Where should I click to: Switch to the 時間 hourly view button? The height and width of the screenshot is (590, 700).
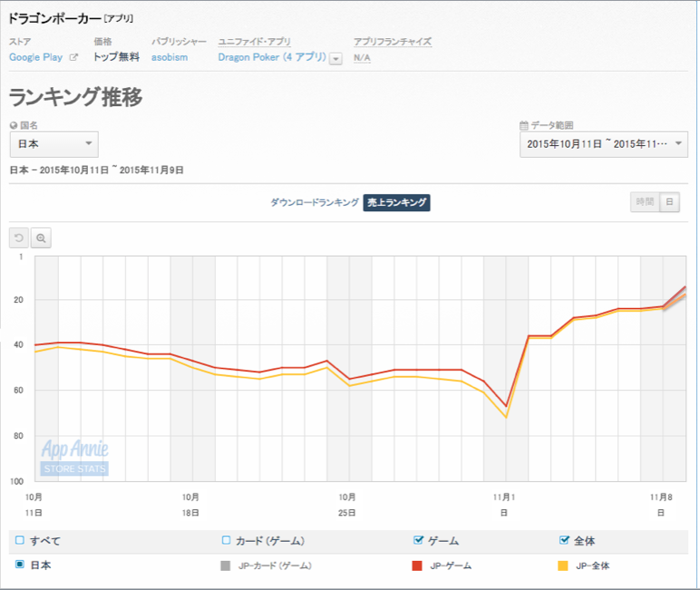pos(645,202)
